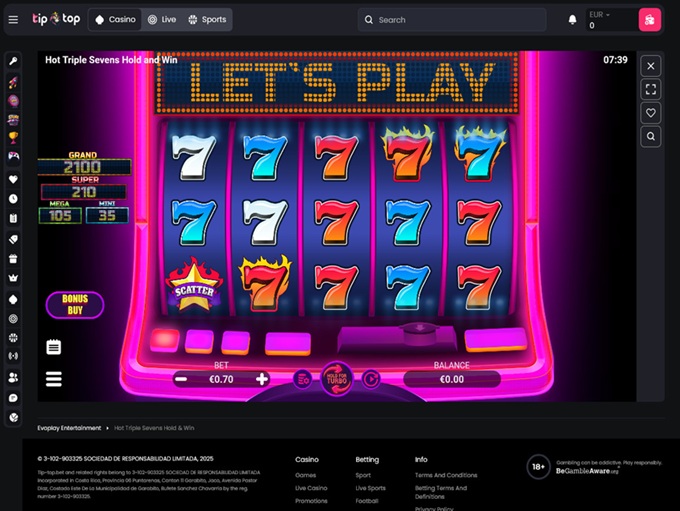This screenshot has height=511, width=680.
Task: Decrease the bet with minus button
Action: click(181, 380)
